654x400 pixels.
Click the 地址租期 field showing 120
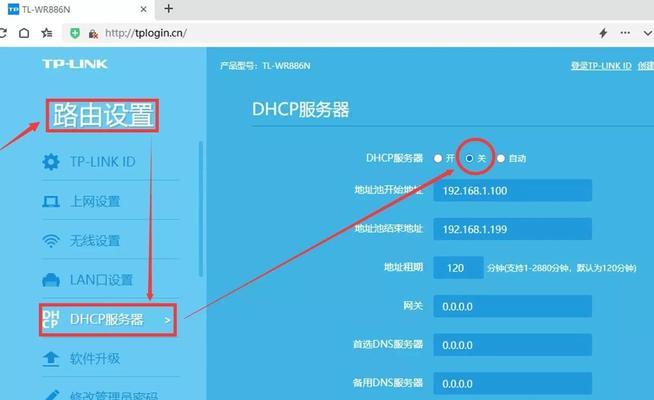coord(458,268)
